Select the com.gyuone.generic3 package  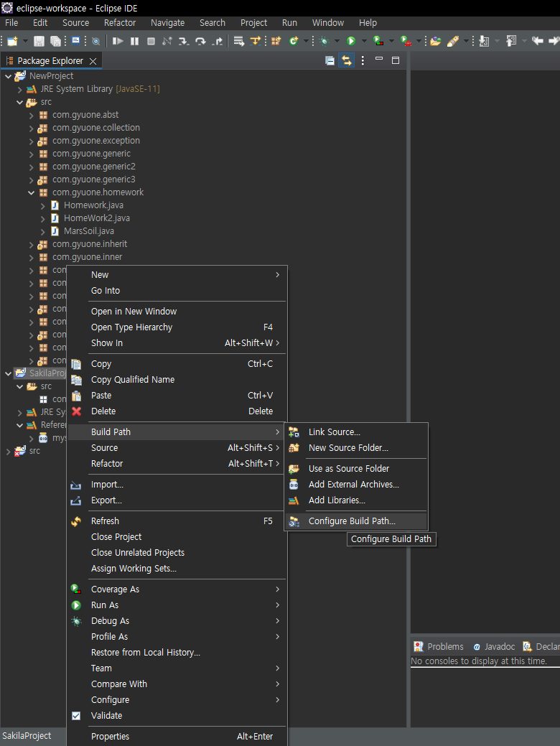(94, 179)
